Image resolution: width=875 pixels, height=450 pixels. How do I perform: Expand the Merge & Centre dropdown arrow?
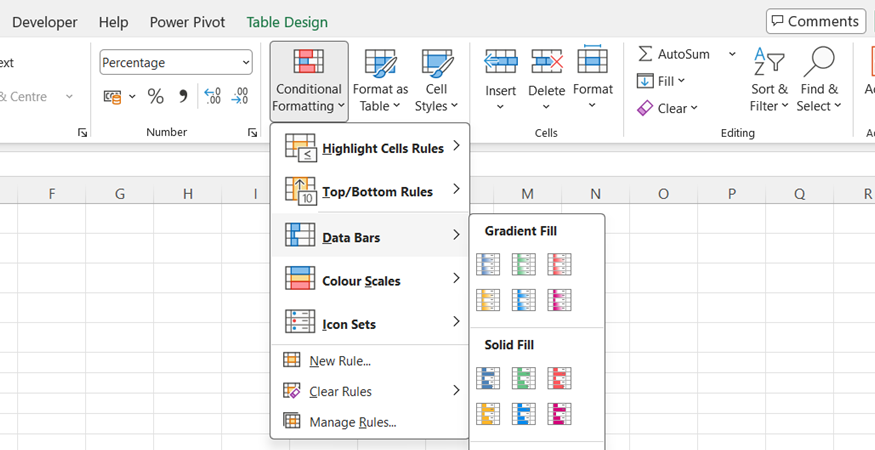click(69, 97)
